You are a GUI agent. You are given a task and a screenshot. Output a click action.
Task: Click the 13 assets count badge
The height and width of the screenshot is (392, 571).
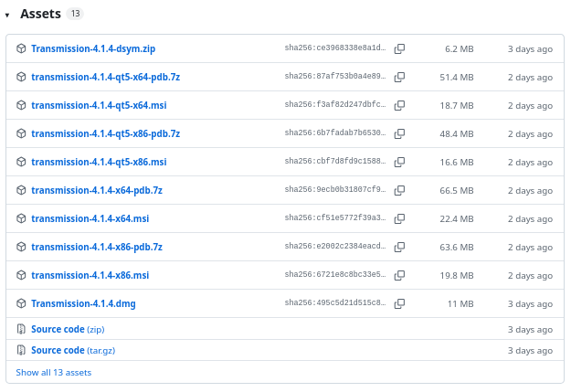[75, 14]
